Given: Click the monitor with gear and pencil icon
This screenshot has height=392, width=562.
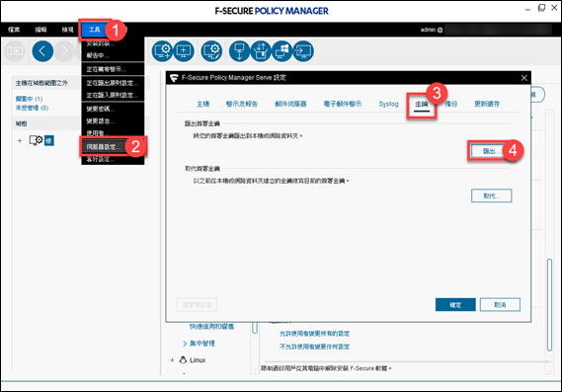Looking at the screenshot, I should (211, 51).
